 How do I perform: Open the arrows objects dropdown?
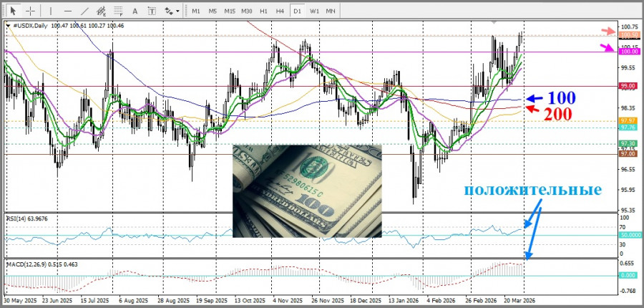(x=172, y=11)
